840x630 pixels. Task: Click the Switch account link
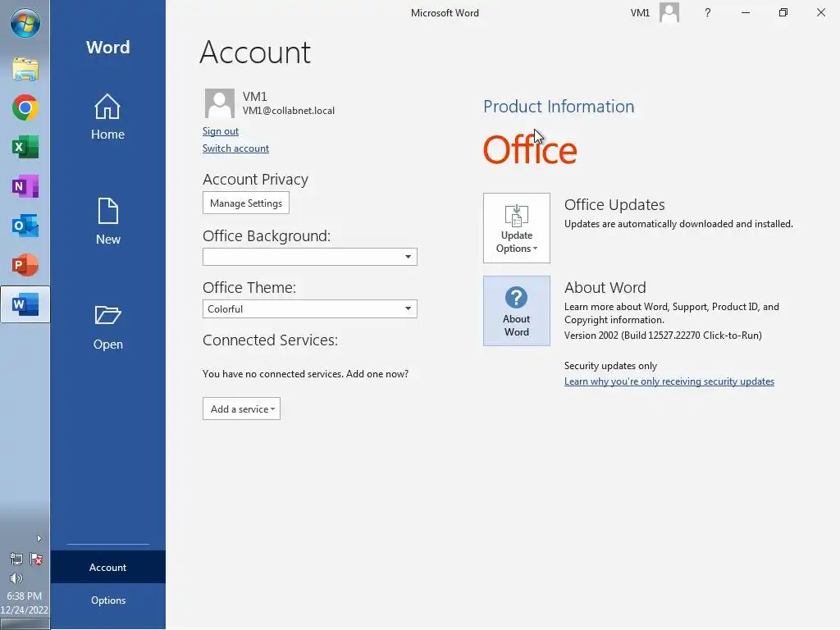click(235, 148)
